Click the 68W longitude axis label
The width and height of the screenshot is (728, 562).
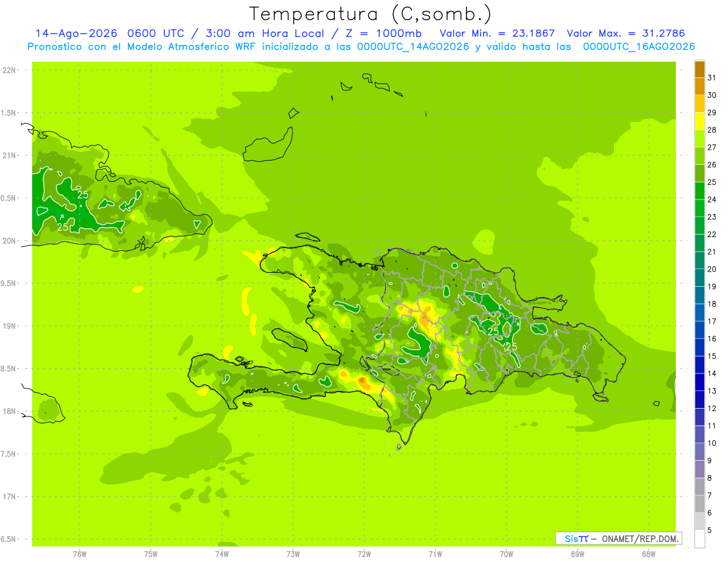pyautogui.click(x=649, y=554)
